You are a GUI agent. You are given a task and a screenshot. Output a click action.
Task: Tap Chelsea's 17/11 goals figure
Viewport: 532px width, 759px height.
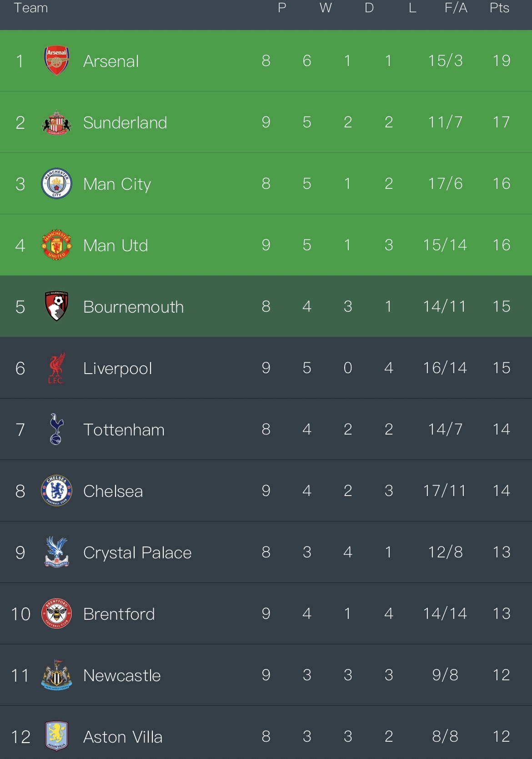[x=445, y=491]
